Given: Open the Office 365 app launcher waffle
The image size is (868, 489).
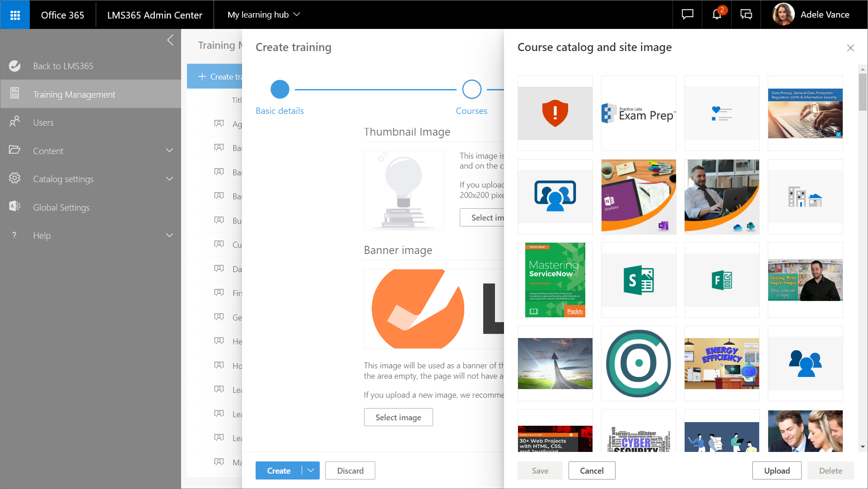Looking at the screenshot, I should [x=15, y=15].
